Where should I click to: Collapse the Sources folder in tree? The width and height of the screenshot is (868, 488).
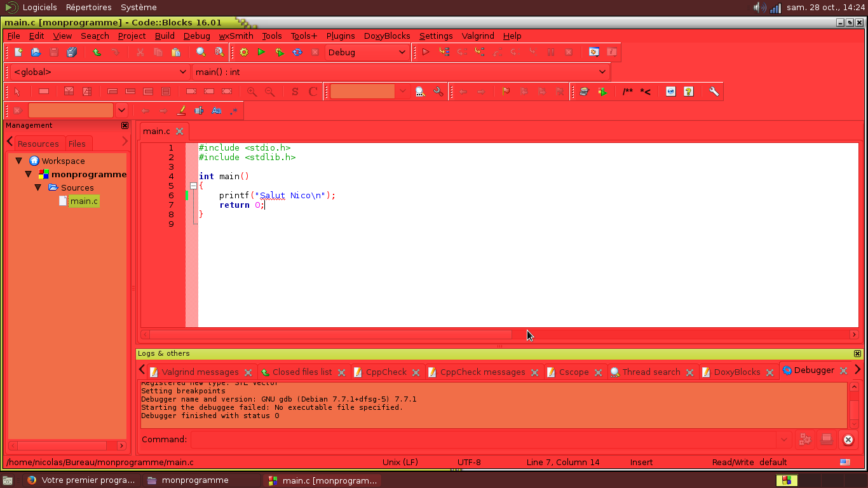[x=38, y=187]
